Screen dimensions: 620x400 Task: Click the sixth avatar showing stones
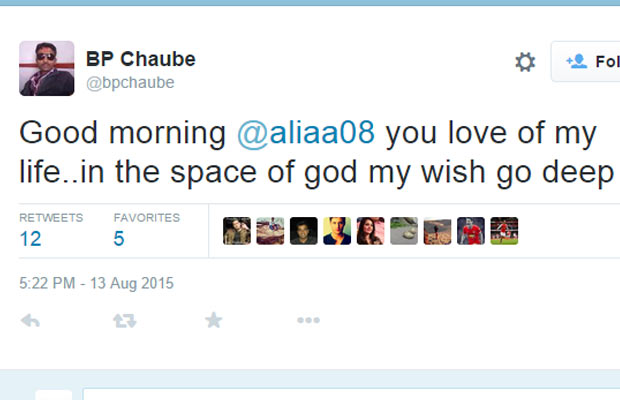tap(404, 231)
